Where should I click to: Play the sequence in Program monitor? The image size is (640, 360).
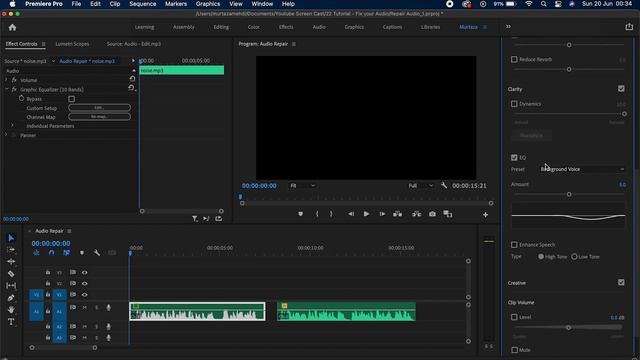point(366,214)
